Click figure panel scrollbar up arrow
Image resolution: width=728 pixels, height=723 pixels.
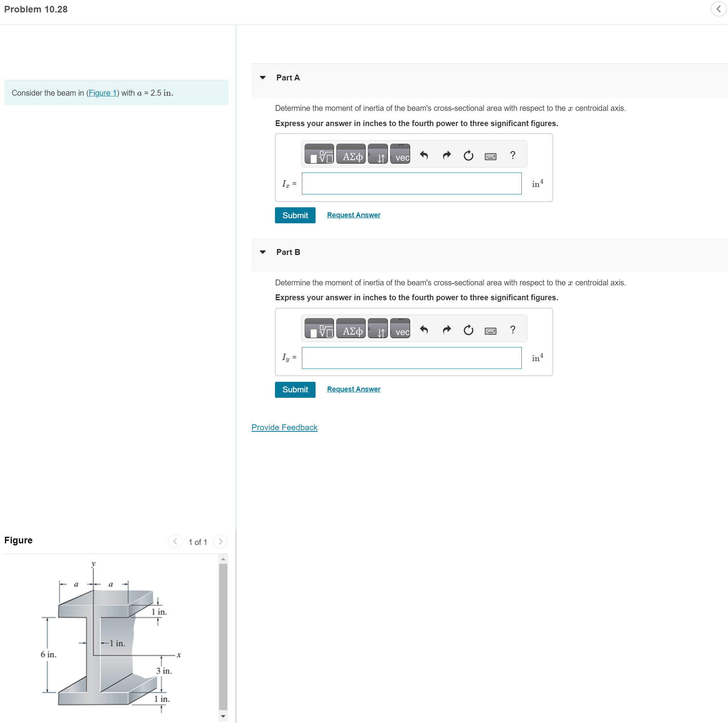click(223, 559)
